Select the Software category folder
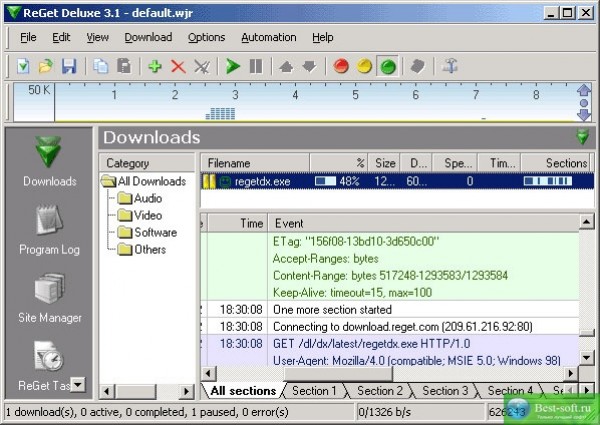The image size is (600, 425). coord(147,233)
